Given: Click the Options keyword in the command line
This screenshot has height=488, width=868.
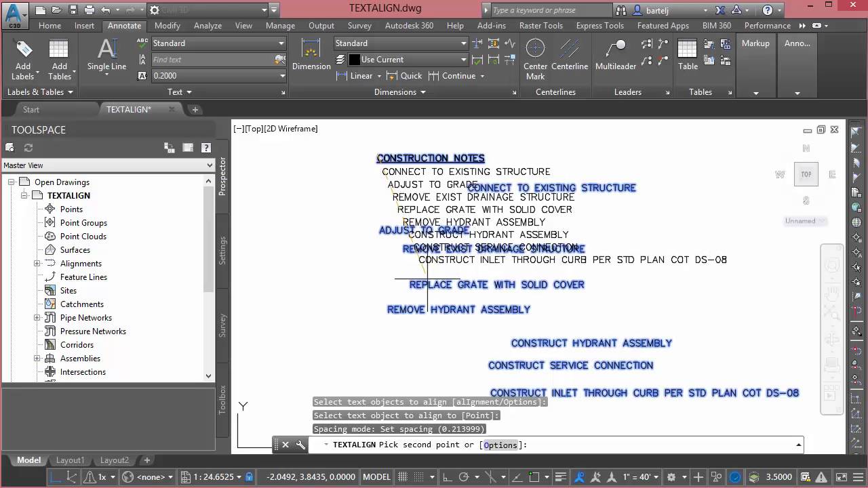Looking at the screenshot, I should [x=500, y=445].
